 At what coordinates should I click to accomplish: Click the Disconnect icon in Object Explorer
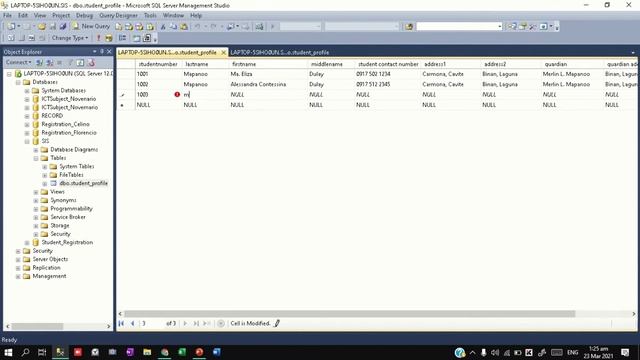pos(49,62)
